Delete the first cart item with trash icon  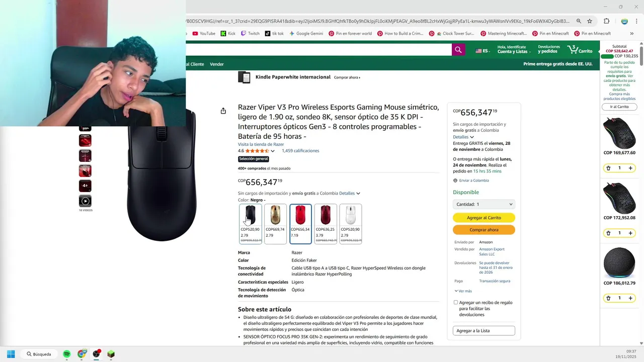(x=608, y=168)
